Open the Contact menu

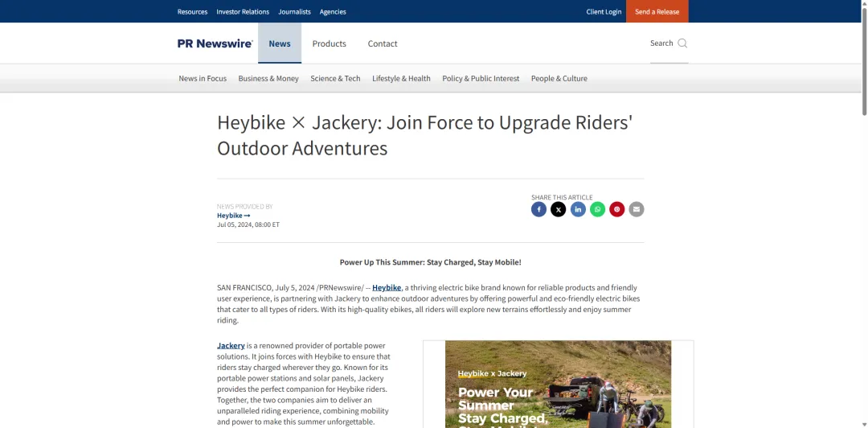click(383, 43)
